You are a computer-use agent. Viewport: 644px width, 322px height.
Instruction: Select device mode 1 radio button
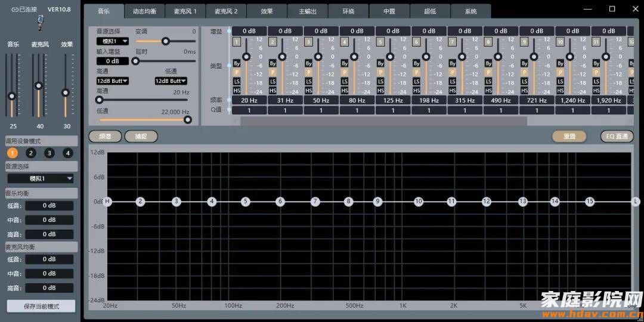click(13, 153)
